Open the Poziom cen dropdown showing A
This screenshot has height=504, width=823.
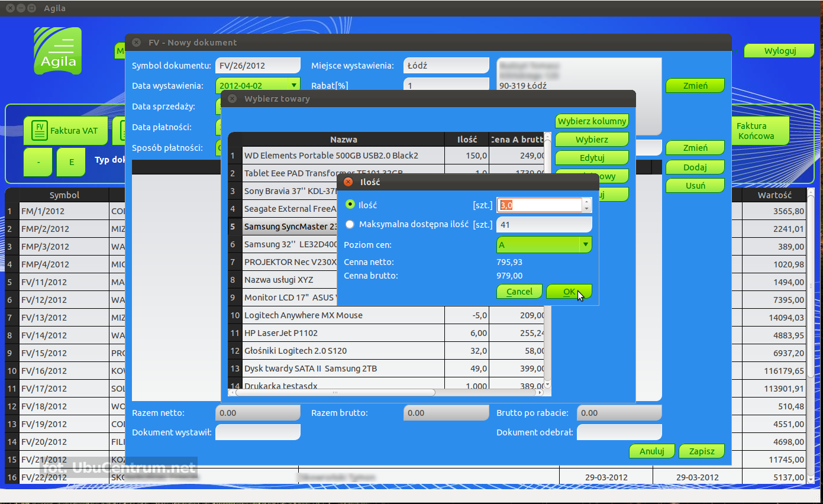click(544, 244)
